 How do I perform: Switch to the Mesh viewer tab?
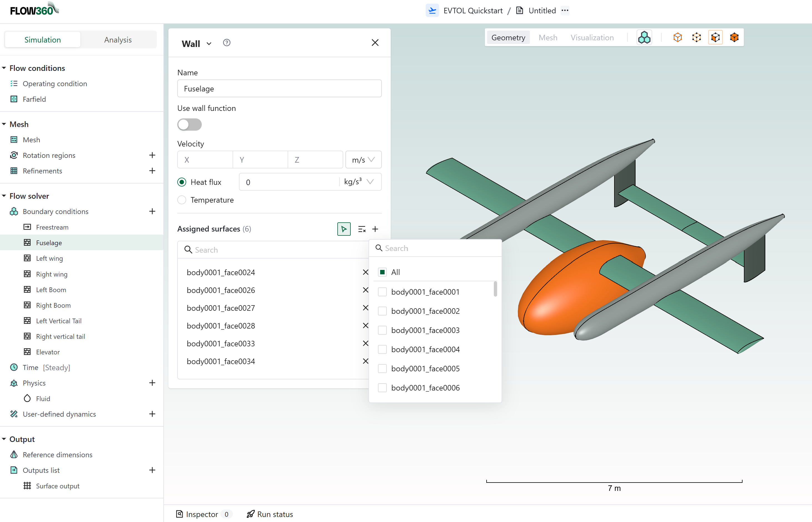tap(548, 38)
